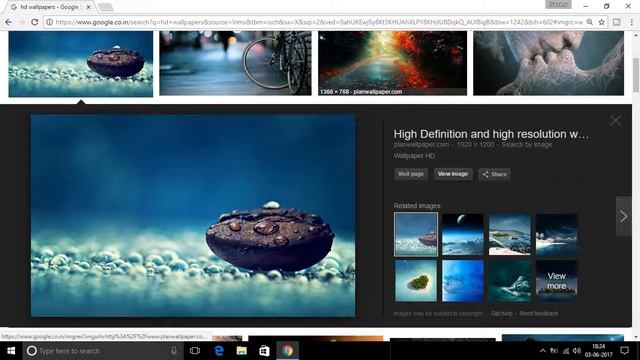
Task: Click the Cortana microphone icon
Action: tap(174, 351)
